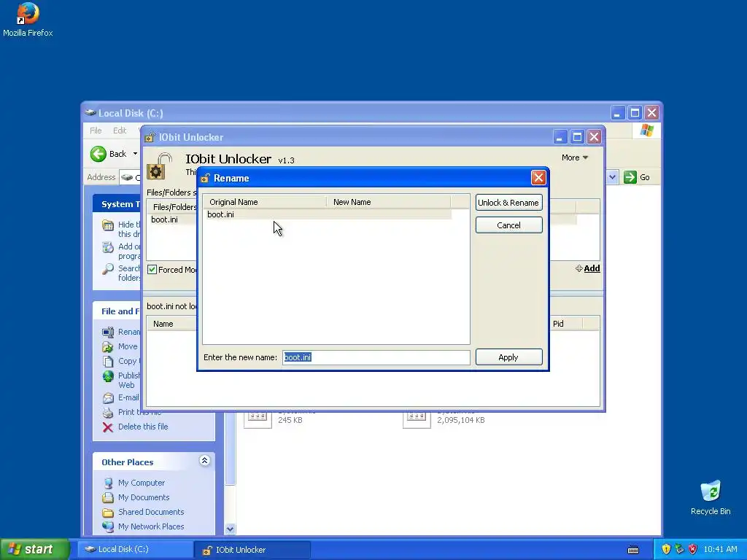Collapse the Other Places panel
The image size is (747, 560).
click(x=204, y=461)
